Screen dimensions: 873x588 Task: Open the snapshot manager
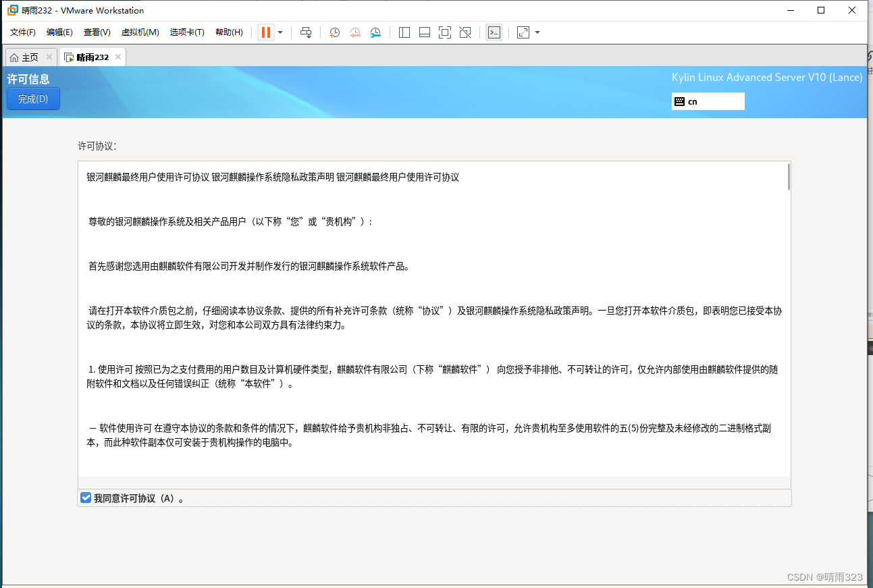coord(376,32)
